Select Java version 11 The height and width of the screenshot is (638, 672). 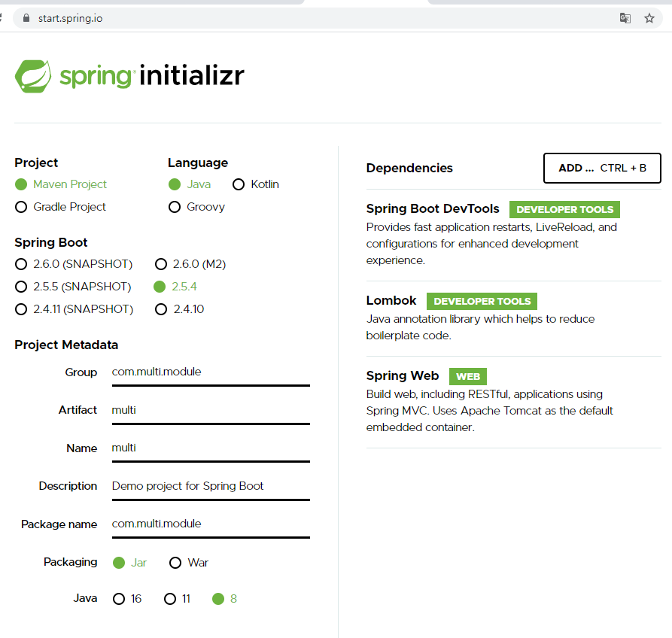tap(170, 599)
